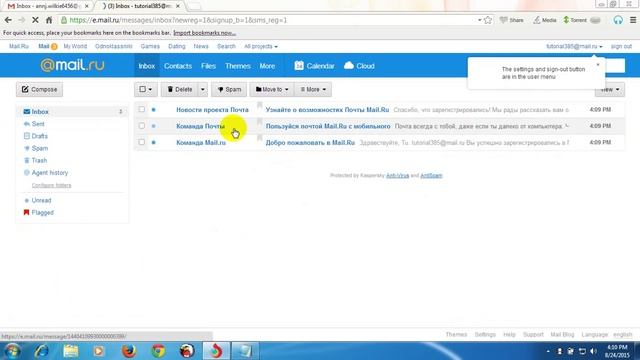Screen dimensions: 640x360
Task: Switch to the first browser tab Inbox annj
Action: point(47,6)
